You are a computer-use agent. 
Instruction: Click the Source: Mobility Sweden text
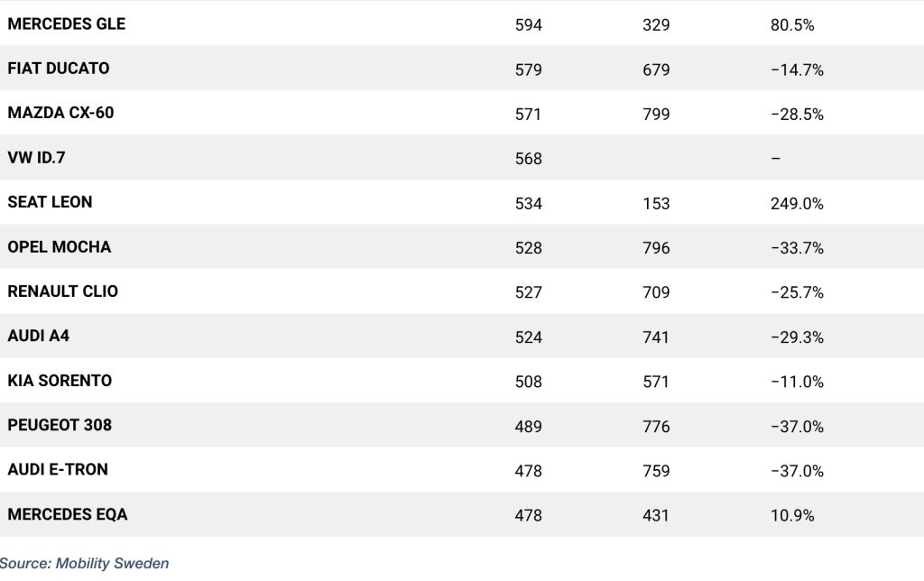click(85, 563)
